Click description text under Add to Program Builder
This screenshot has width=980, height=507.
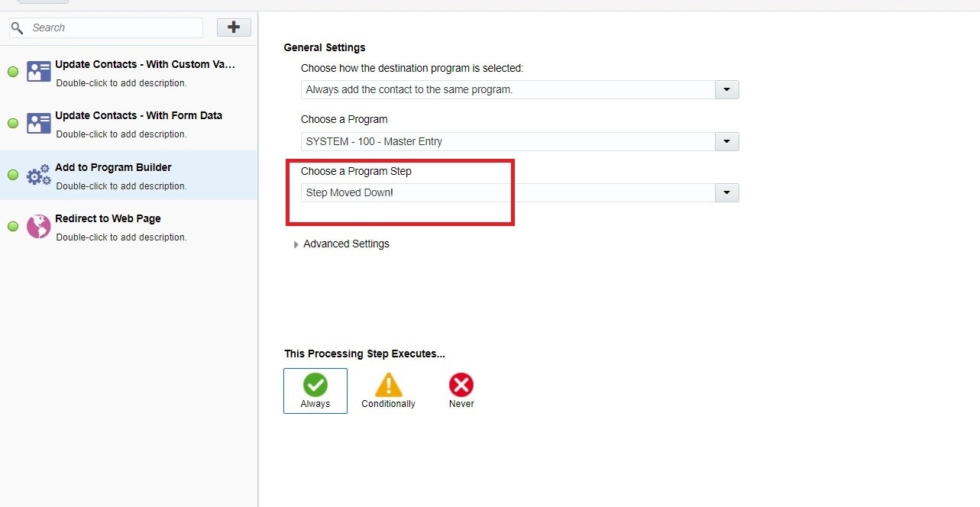pyautogui.click(x=121, y=186)
